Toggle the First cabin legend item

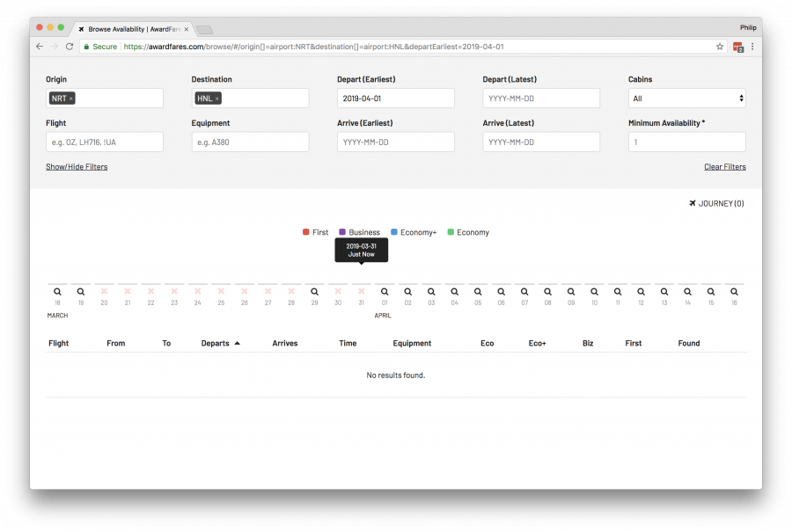coord(315,232)
